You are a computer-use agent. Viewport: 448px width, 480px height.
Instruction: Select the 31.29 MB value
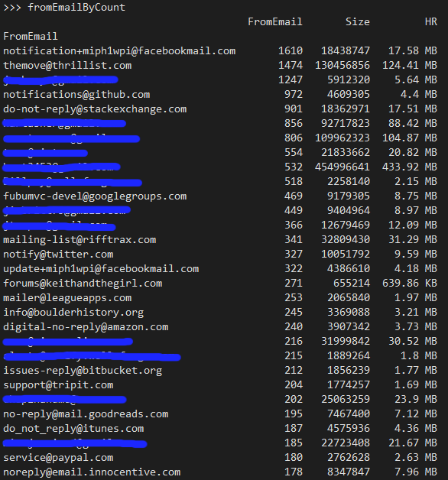[x=413, y=240]
